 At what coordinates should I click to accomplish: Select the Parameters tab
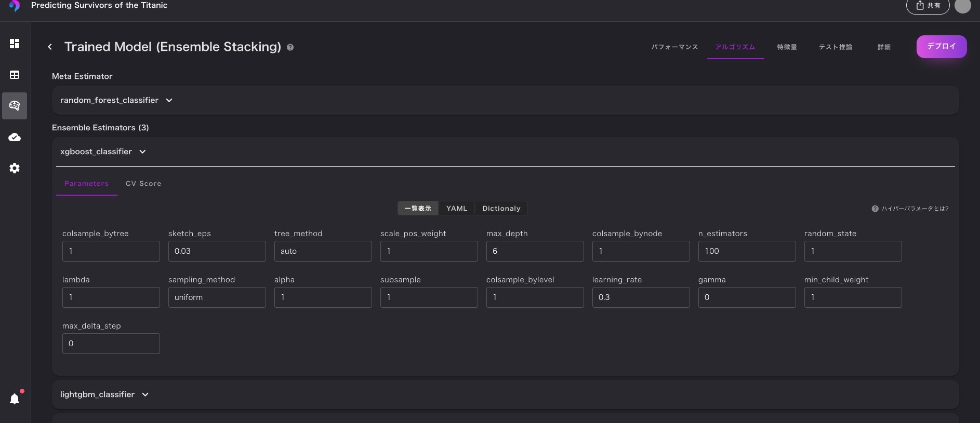87,184
